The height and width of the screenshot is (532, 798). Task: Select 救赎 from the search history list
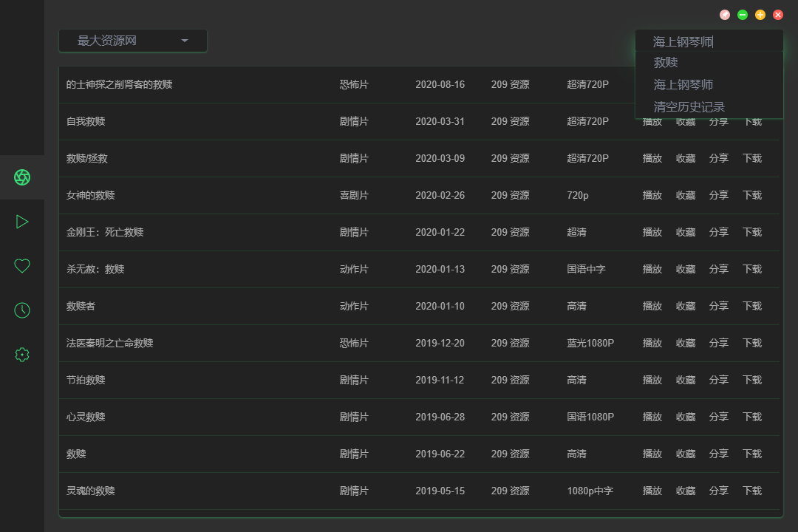[x=666, y=63]
